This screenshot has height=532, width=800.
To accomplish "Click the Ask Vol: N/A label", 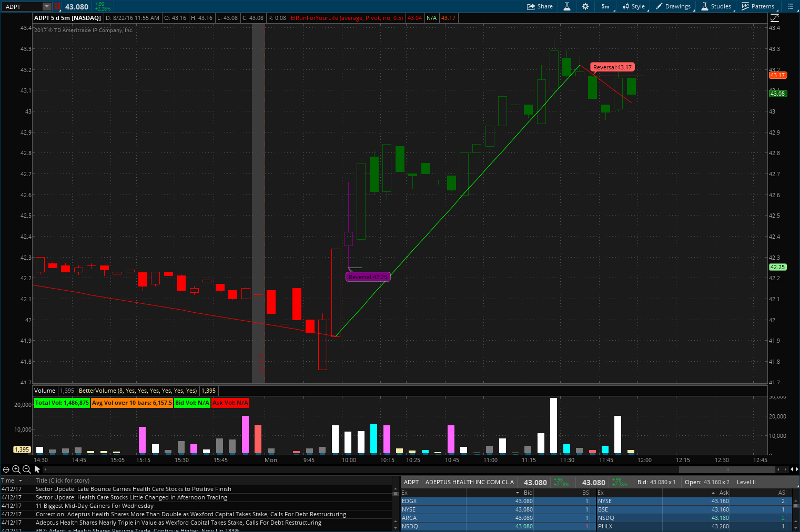I will [x=230, y=403].
